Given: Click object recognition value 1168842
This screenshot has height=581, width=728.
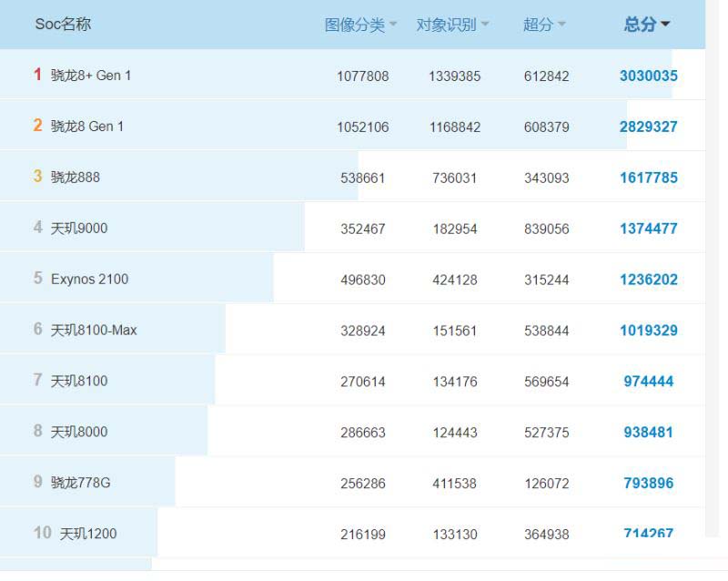Looking at the screenshot, I should tap(454, 127).
